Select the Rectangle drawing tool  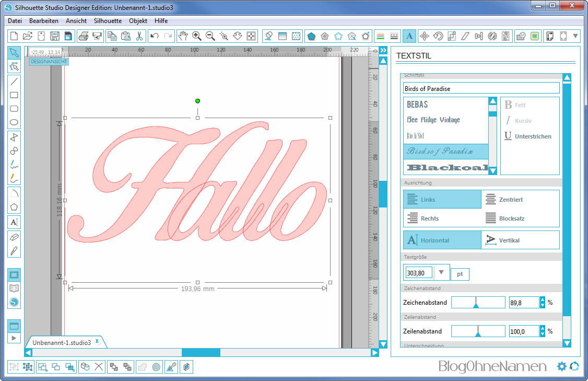[x=14, y=95]
